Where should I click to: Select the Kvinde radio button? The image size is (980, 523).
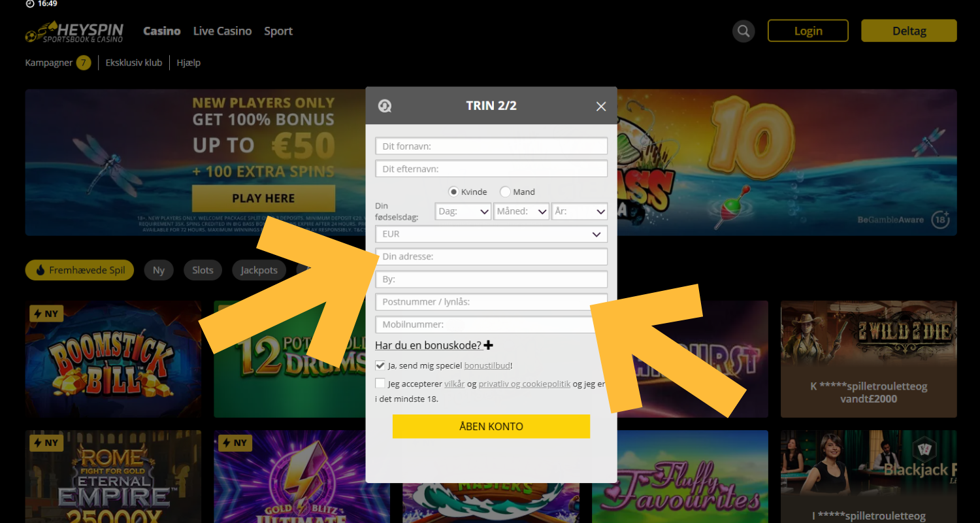pyautogui.click(x=453, y=192)
